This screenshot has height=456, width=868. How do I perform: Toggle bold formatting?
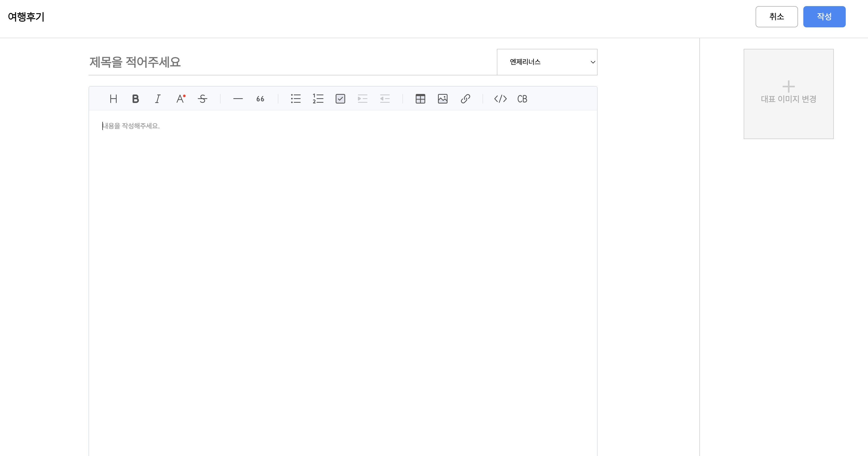tap(135, 99)
